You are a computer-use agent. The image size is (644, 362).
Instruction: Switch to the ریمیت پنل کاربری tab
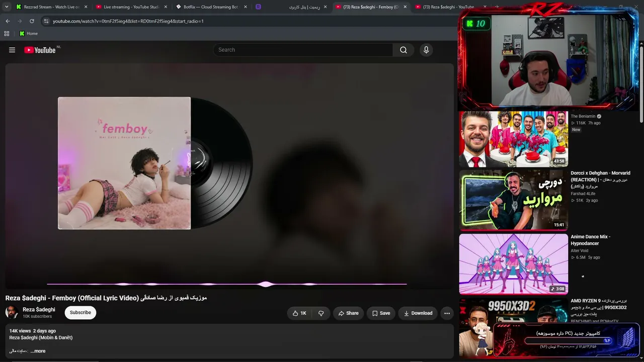[304, 7]
